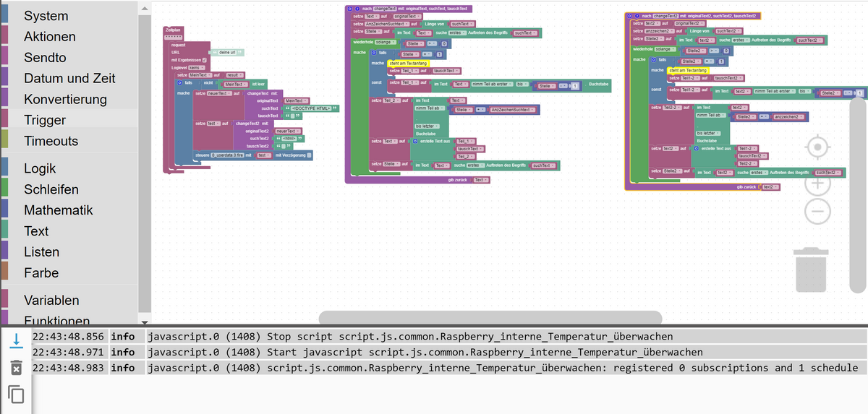The image size is (868, 414).
Task: Open the Text toolbox category
Action: [36, 231]
